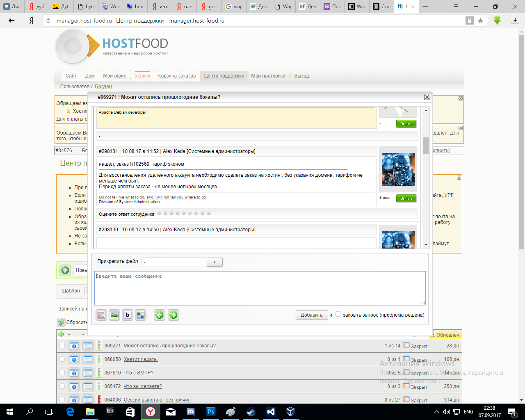
Task: Click window icon for ticket 068050
Action: [x=88, y=360]
